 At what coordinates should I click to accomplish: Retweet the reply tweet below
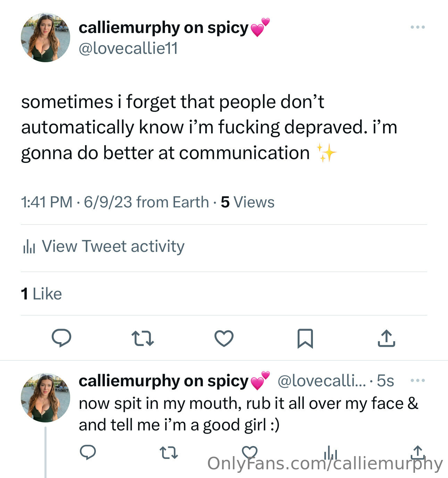pyautogui.click(x=169, y=453)
